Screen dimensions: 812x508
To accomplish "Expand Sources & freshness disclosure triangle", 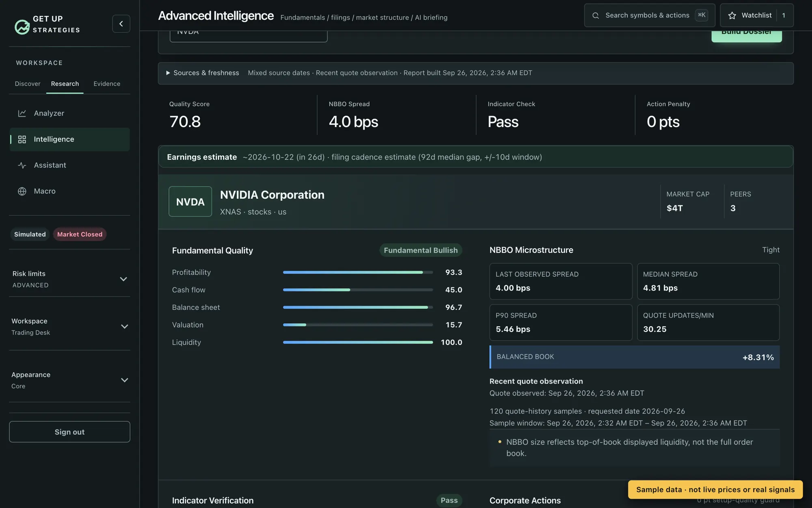I will point(168,73).
